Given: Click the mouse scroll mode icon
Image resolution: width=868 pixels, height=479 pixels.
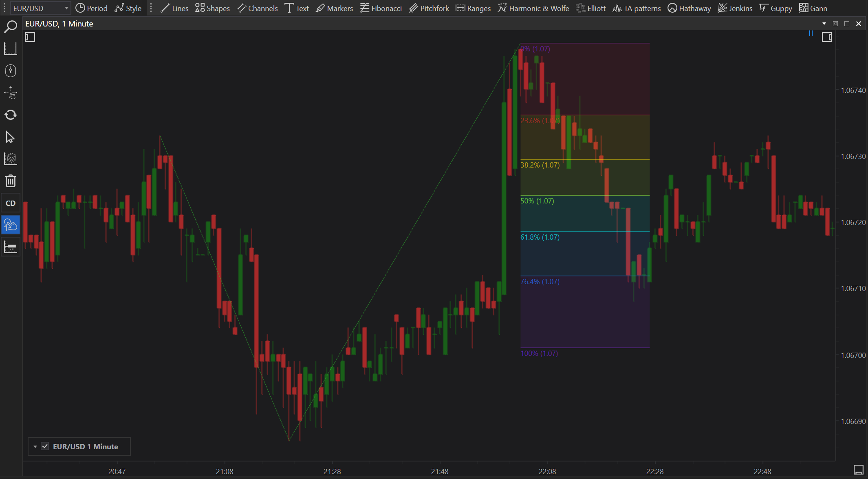Looking at the screenshot, I should pos(10,71).
